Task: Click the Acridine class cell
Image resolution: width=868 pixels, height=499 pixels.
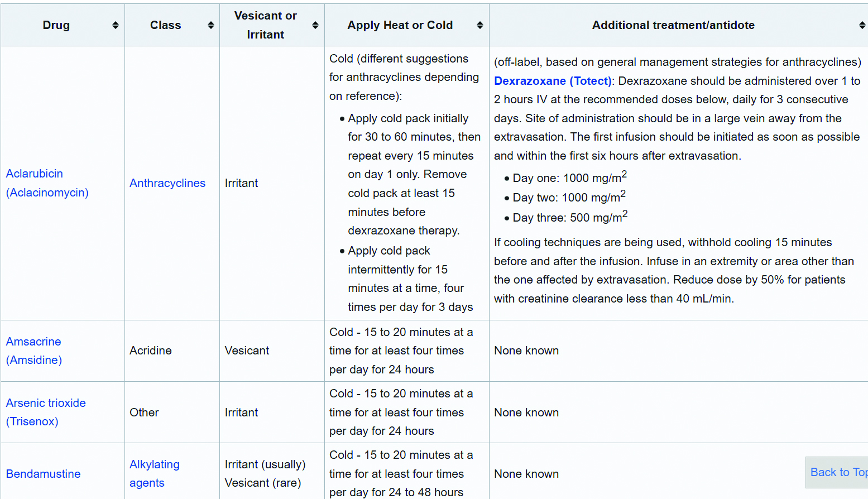Action: point(151,351)
